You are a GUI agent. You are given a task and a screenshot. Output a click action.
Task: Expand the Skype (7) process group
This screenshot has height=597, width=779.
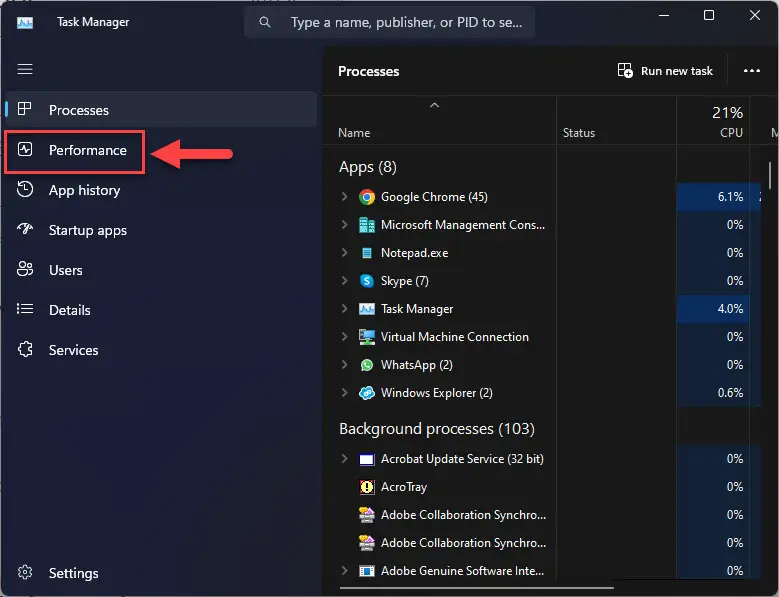click(x=344, y=281)
